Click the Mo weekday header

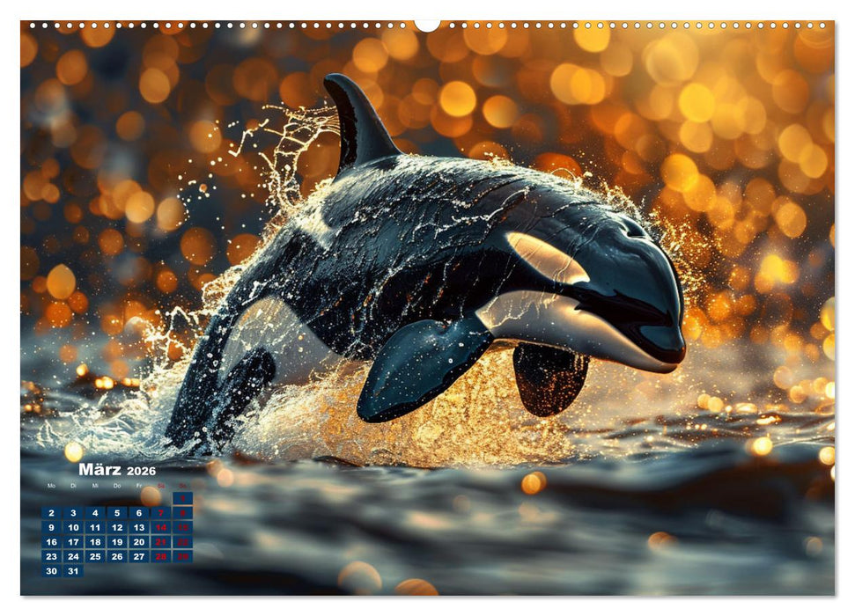point(51,487)
